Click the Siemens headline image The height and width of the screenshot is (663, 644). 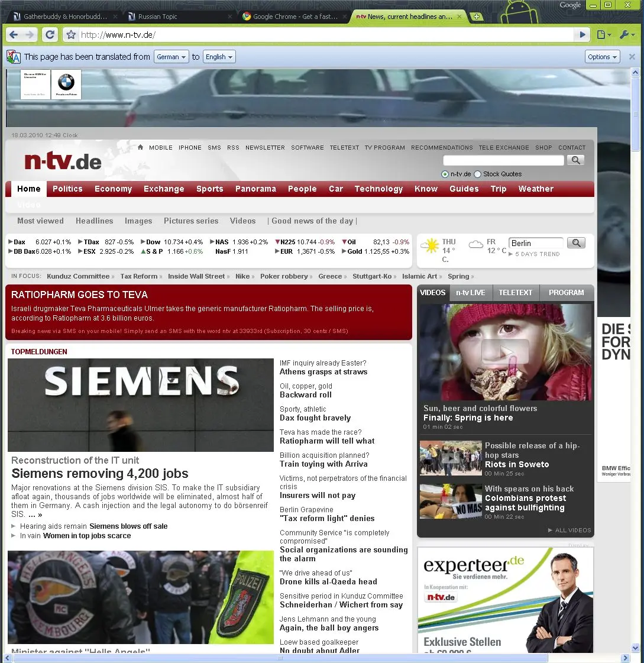pyautogui.click(x=140, y=405)
